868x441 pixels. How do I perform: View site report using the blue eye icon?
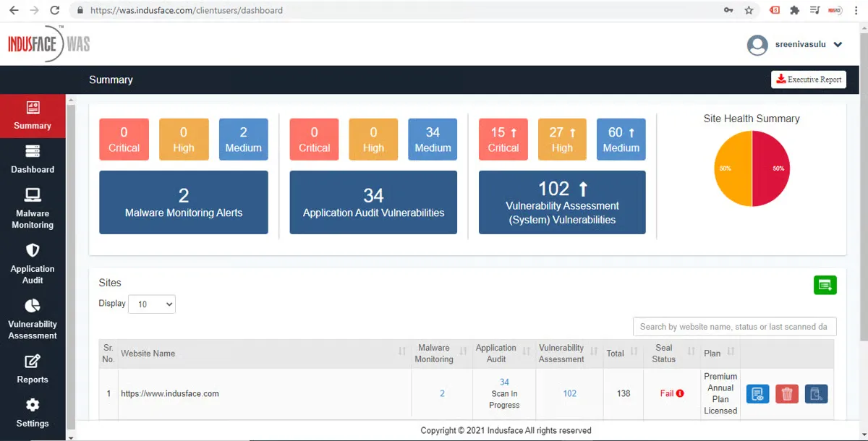(x=757, y=393)
